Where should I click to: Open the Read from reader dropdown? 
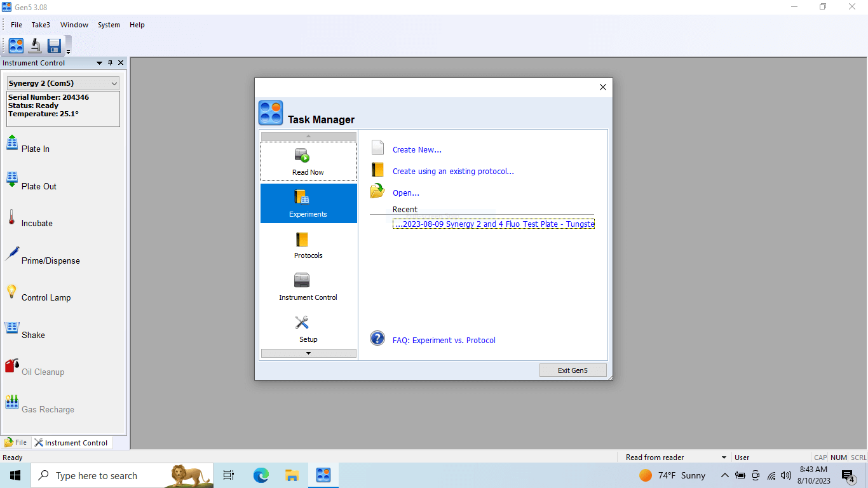tap(724, 457)
